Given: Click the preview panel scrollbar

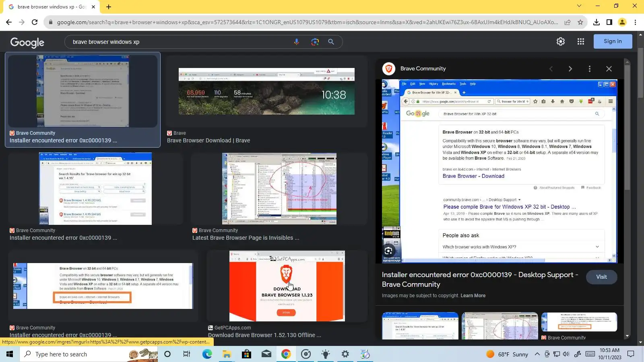Looking at the screenshot, I should pyautogui.click(x=627, y=127).
